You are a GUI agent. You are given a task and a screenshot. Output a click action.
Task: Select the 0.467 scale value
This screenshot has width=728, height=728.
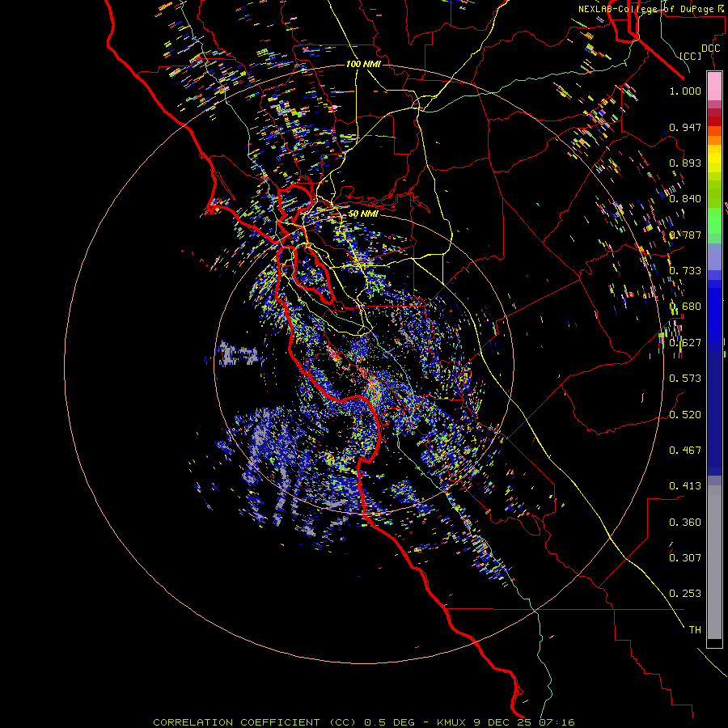[x=685, y=451]
